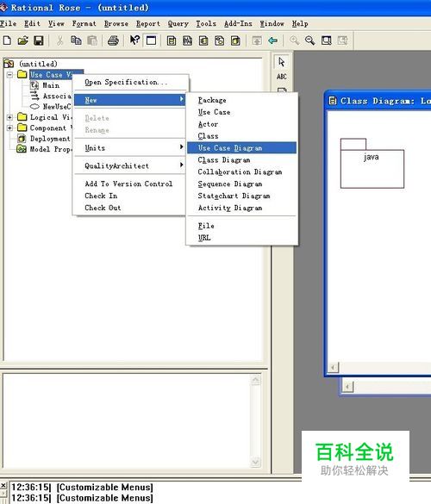
Task: Click the Paste clipboard icon
Action: click(x=92, y=40)
